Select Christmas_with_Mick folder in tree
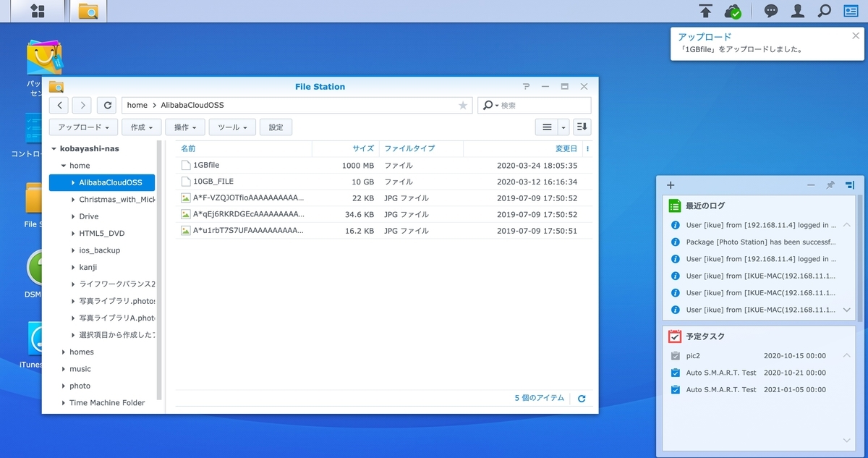This screenshot has width=868, height=458. 102,199
